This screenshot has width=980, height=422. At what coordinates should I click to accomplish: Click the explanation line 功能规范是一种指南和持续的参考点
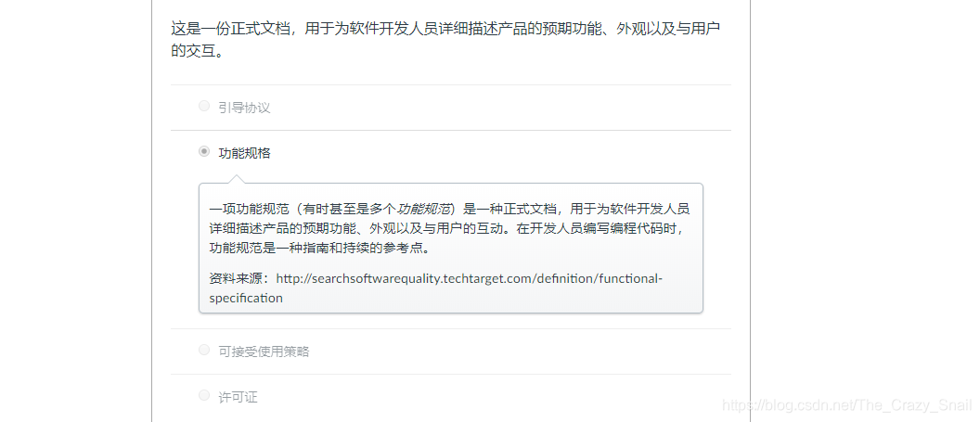click(x=320, y=248)
